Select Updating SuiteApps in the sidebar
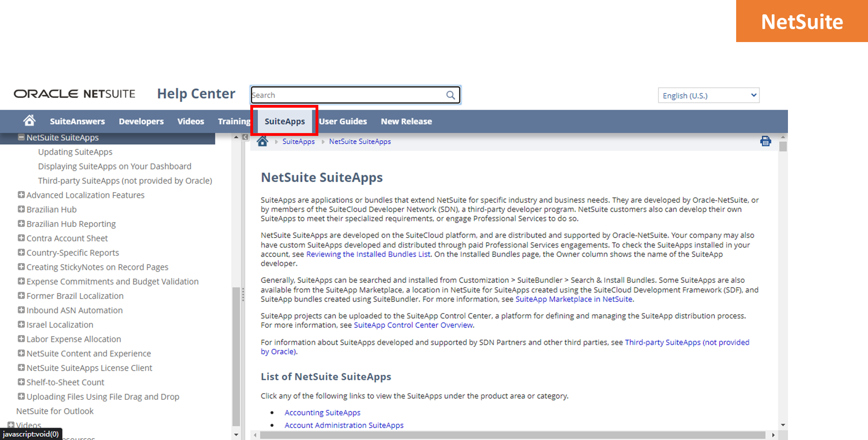 [75, 152]
